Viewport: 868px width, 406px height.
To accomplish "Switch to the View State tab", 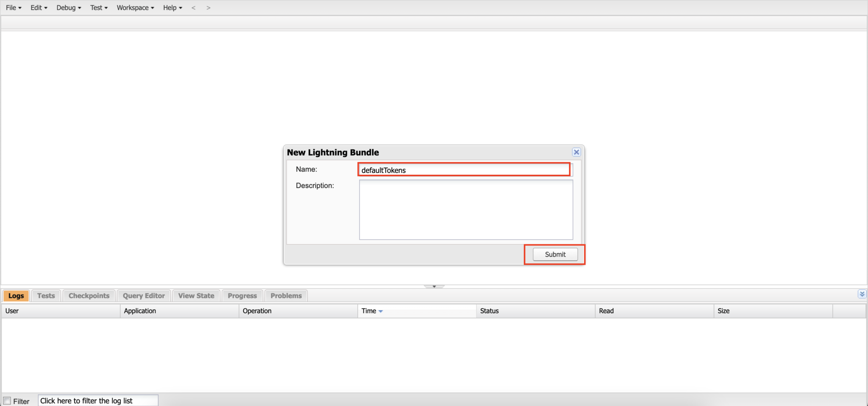I will (196, 296).
